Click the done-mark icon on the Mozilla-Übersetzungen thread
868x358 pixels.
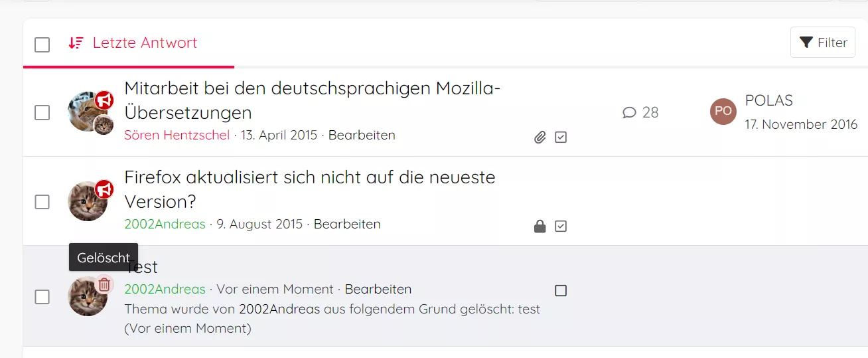coord(561,137)
